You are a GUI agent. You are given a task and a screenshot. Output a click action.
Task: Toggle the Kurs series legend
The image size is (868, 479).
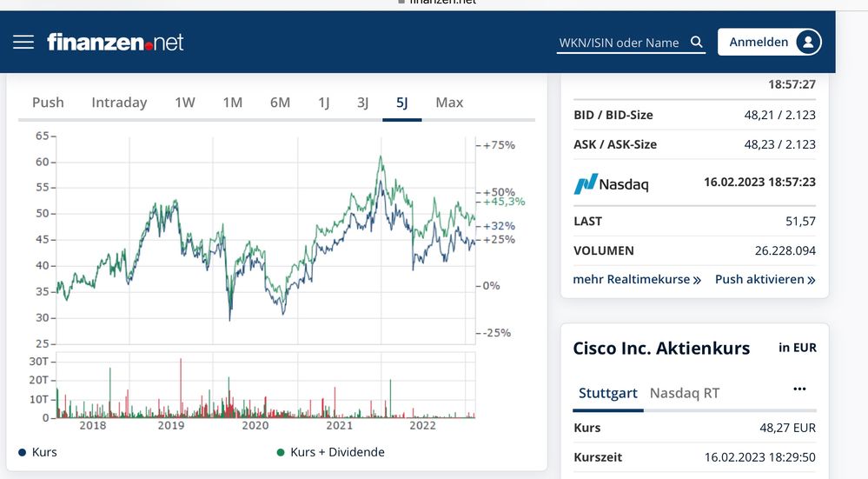click(x=37, y=452)
